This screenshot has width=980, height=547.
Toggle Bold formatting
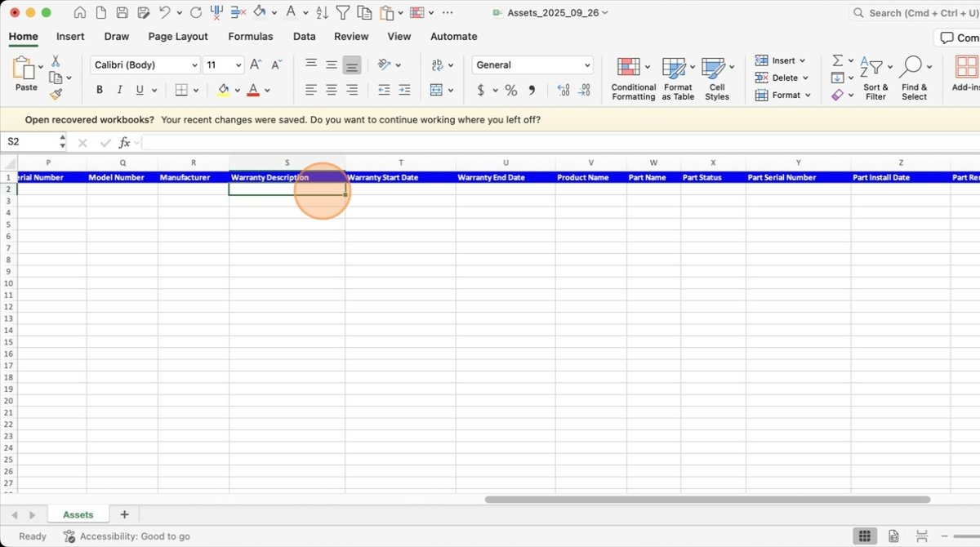point(100,91)
